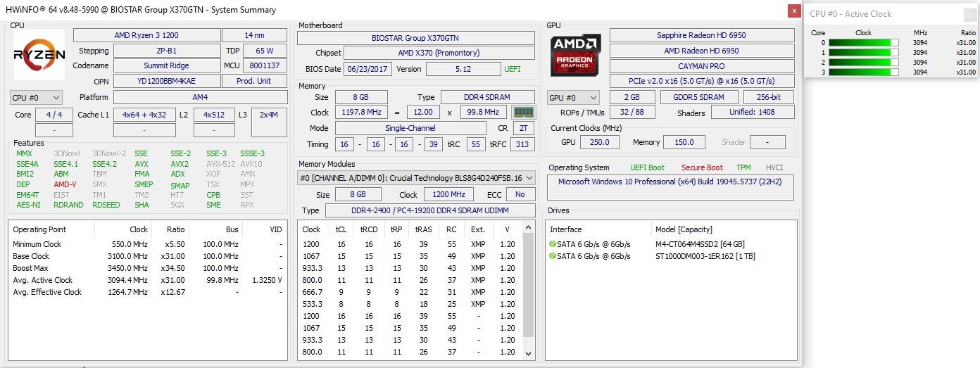Click the GPU clock 250.0 field
The width and height of the screenshot is (980, 368).
(x=600, y=142)
